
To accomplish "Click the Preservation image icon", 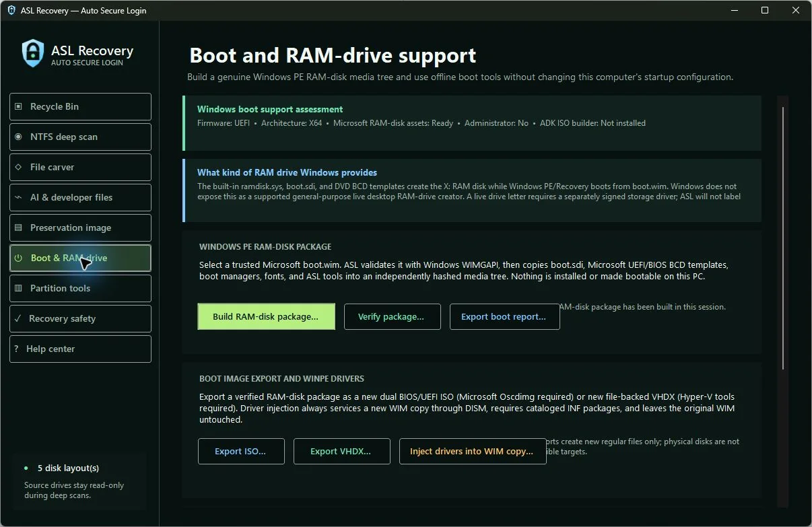I will point(18,227).
